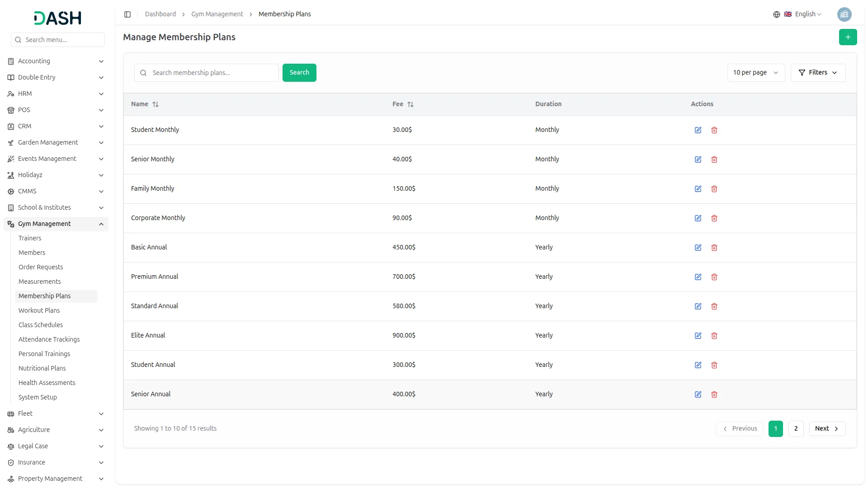Edit the Elite Annual plan
The width and height of the screenshot is (868, 488).
[x=698, y=336]
